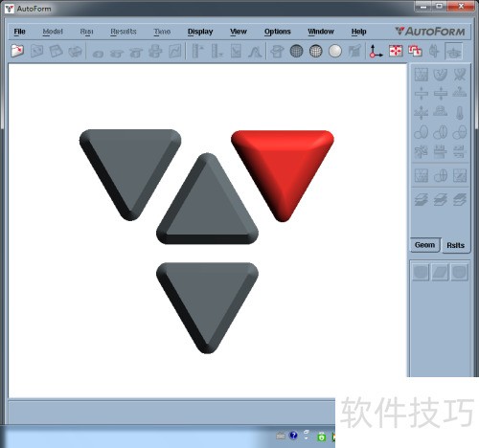Click the parallelogram shape button
Image resolution: width=479 pixels, height=448 pixels.
(440, 272)
